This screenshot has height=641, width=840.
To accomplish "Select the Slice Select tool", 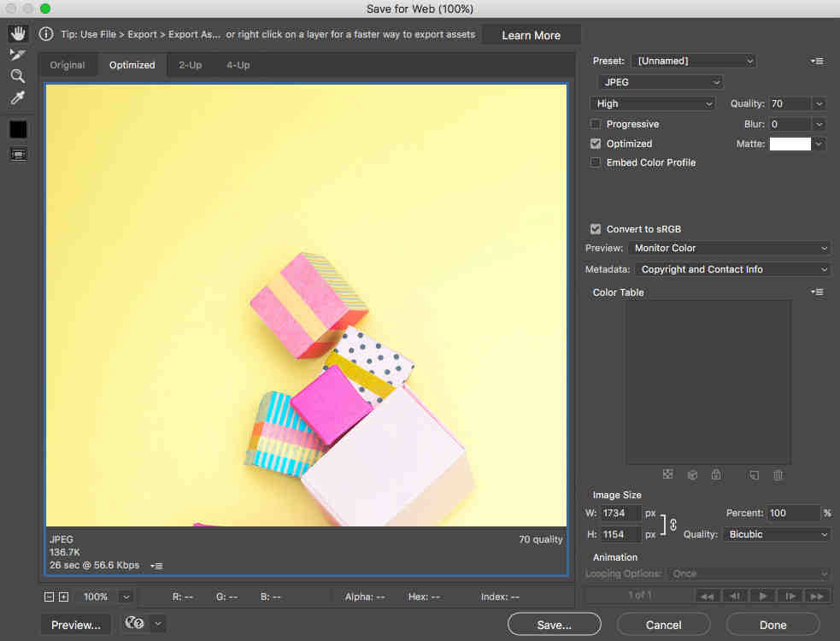I will tap(18, 56).
